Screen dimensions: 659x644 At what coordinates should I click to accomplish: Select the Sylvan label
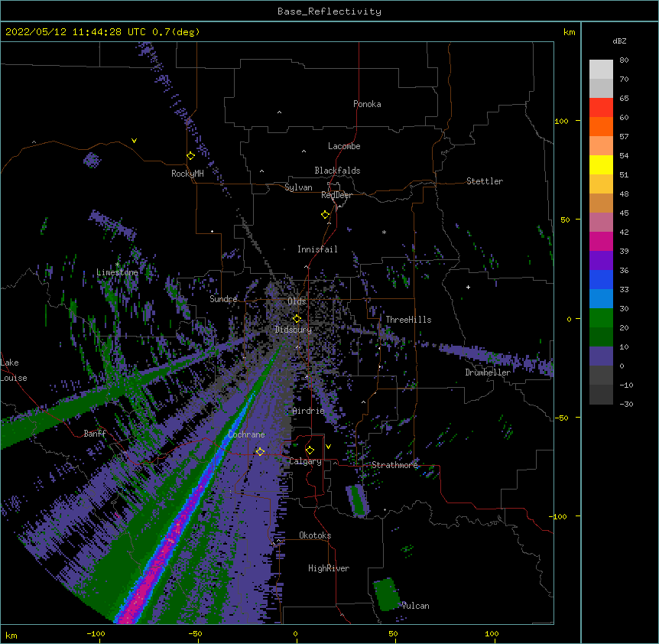pyautogui.click(x=298, y=187)
